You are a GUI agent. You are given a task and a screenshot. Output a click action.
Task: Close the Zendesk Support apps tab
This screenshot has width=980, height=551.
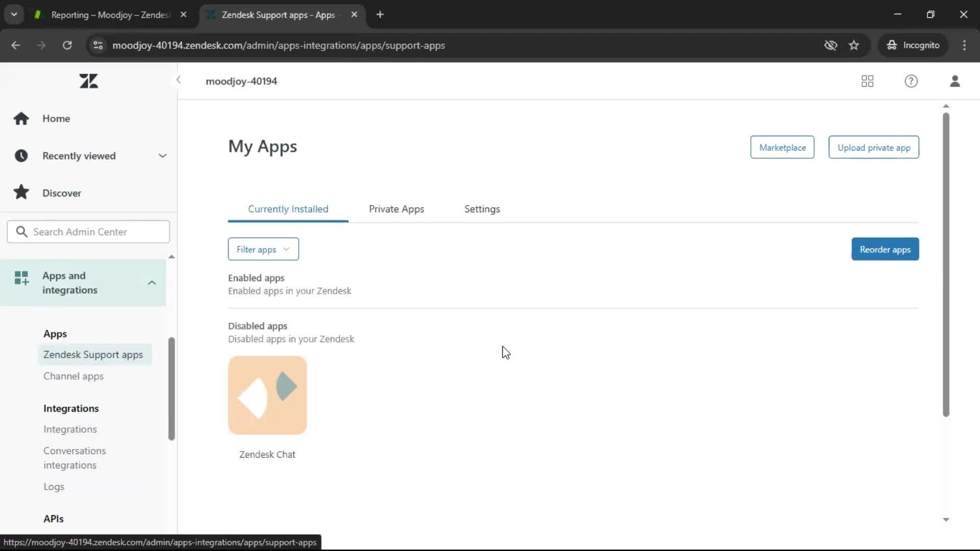(354, 15)
